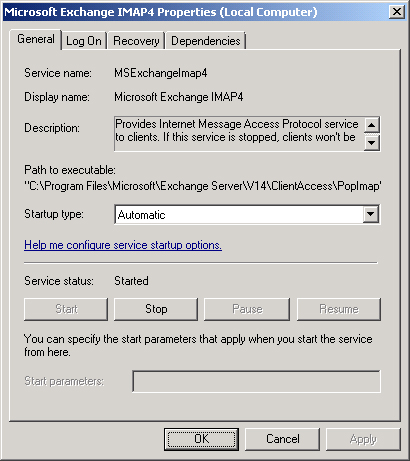
Task: Open the Recovery tab
Action: [136, 41]
